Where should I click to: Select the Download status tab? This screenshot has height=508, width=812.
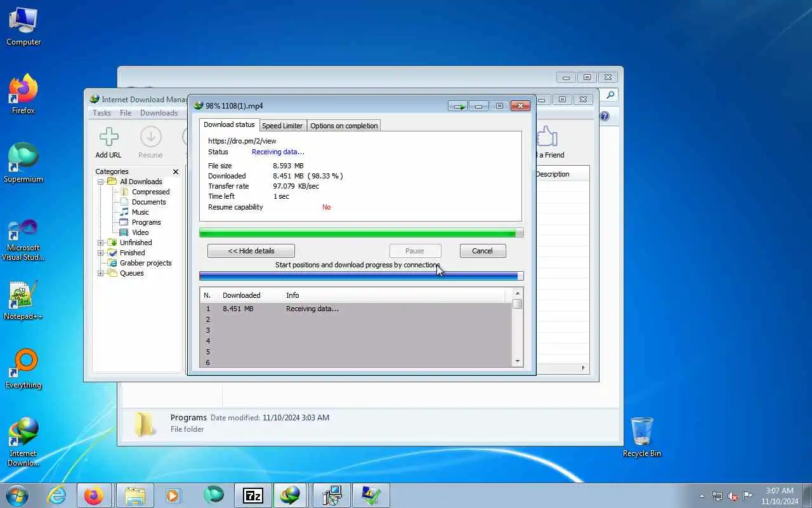pyautogui.click(x=229, y=124)
